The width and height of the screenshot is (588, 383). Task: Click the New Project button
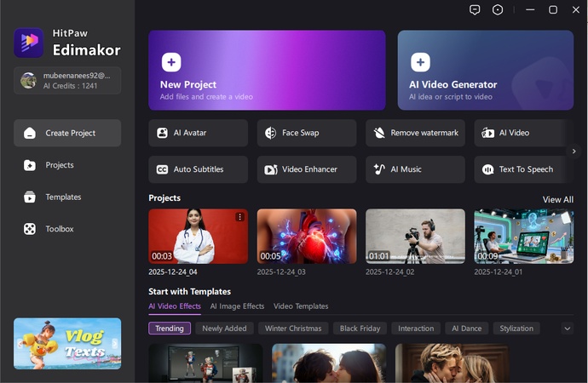point(267,71)
